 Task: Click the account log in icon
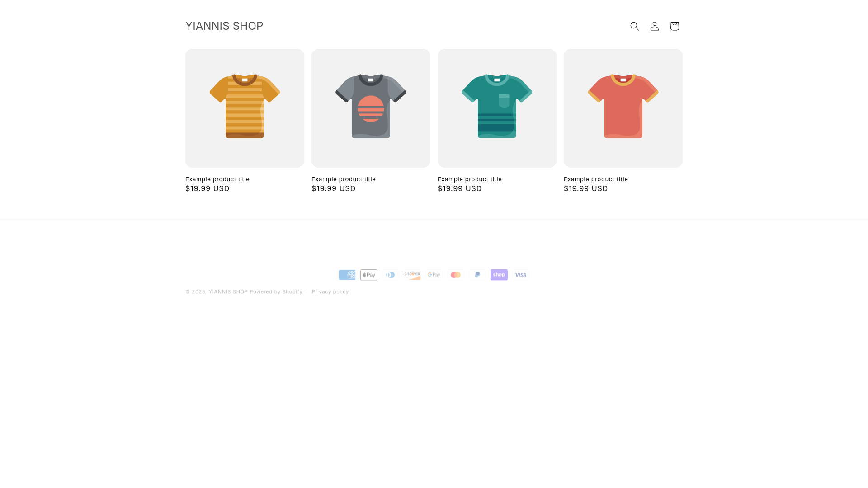(654, 26)
